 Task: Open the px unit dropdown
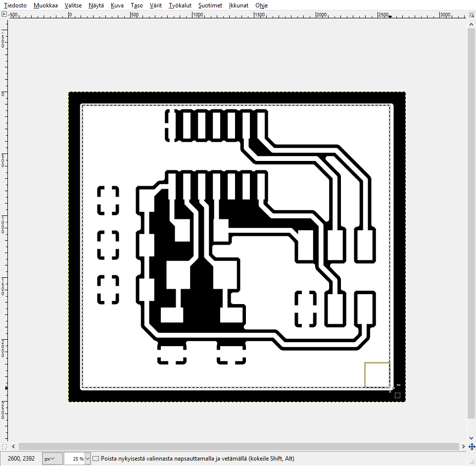click(x=52, y=459)
